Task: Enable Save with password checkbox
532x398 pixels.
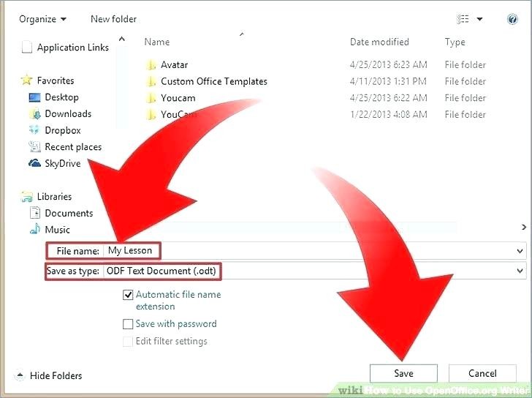Action: click(128, 324)
